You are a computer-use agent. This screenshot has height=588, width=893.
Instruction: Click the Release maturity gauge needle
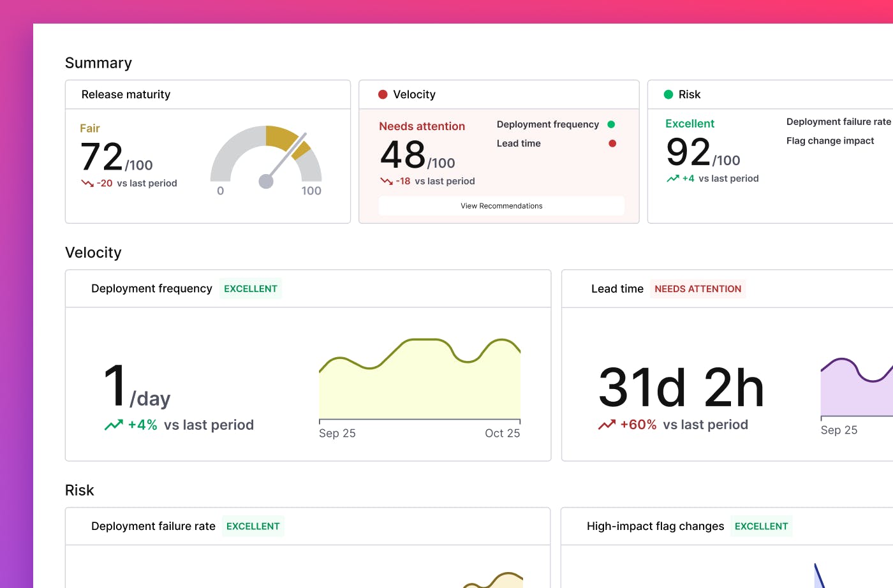click(284, 159)
